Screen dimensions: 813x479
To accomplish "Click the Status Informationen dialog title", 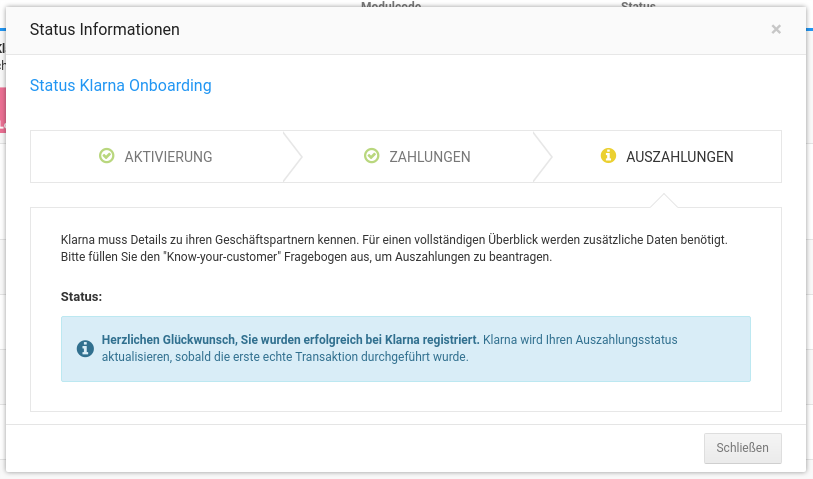I will click(105, 30).
